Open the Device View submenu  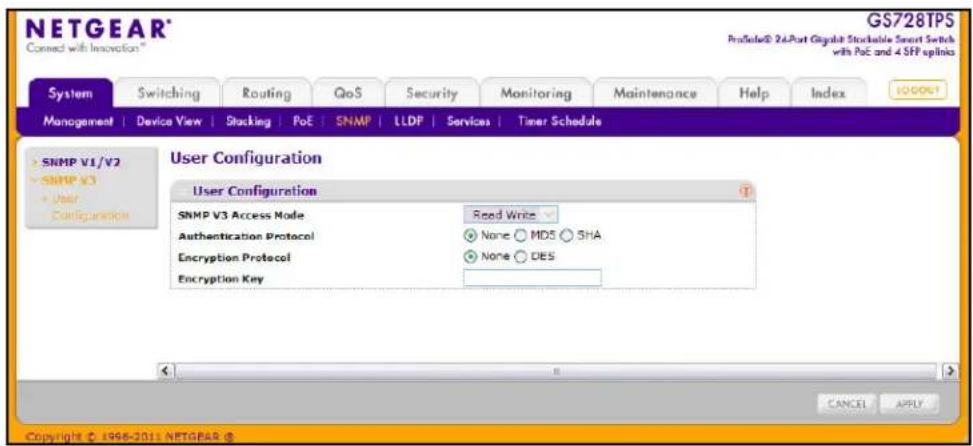tap(169, 121)
